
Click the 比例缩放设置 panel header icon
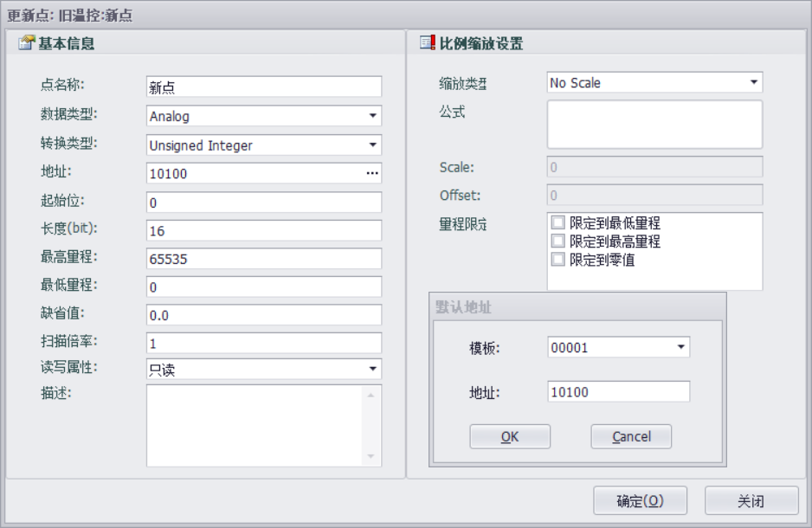coord(427,43)
